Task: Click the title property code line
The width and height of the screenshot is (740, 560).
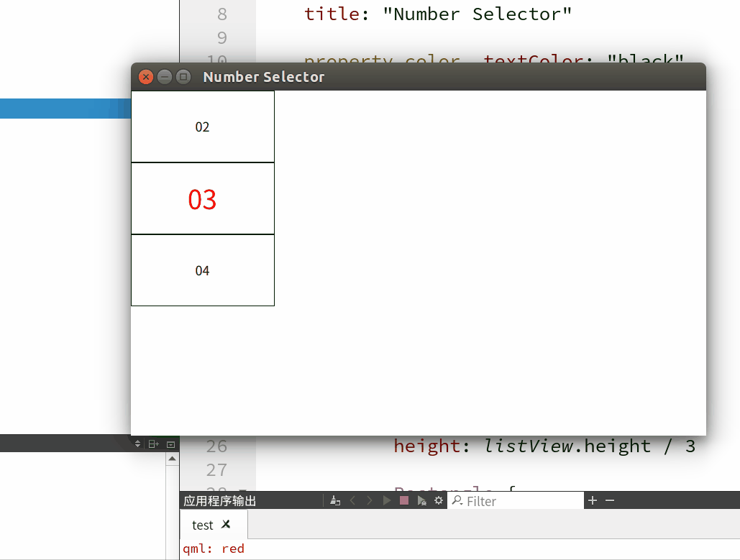Action: pyautogui.click(x=437, y=14)
